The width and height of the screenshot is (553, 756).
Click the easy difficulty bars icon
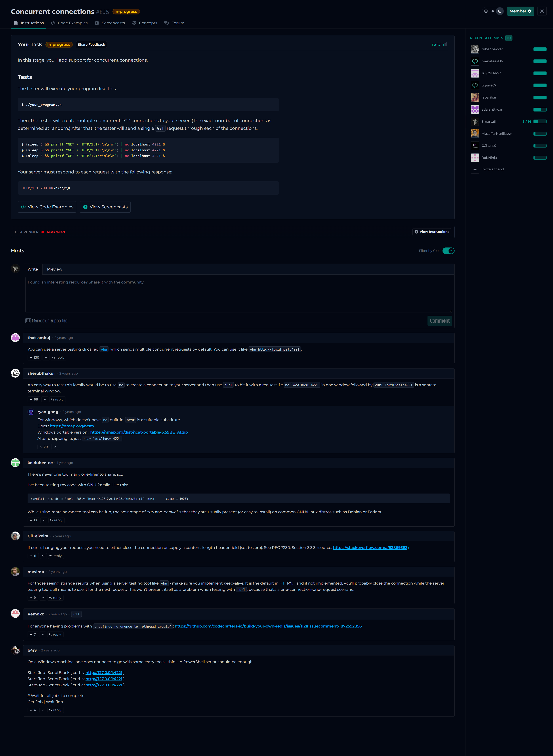pyautogui.click(x=445, y=45)
